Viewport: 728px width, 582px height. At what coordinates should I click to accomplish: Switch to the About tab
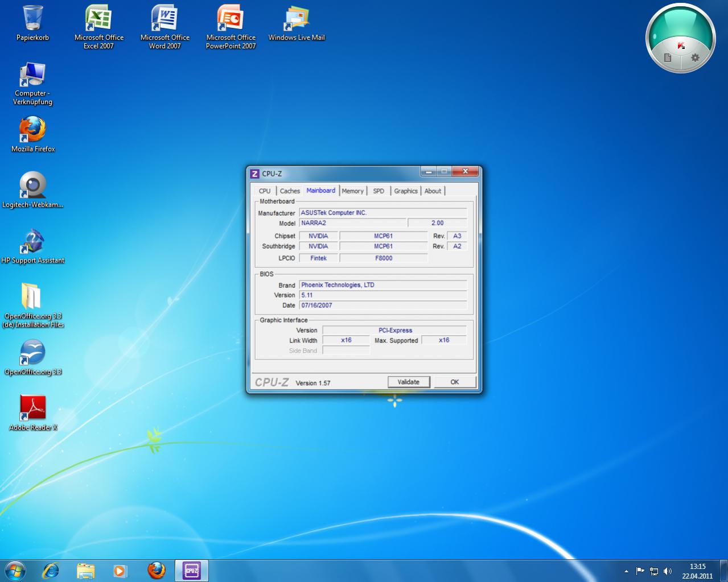(x=433, y=191)
